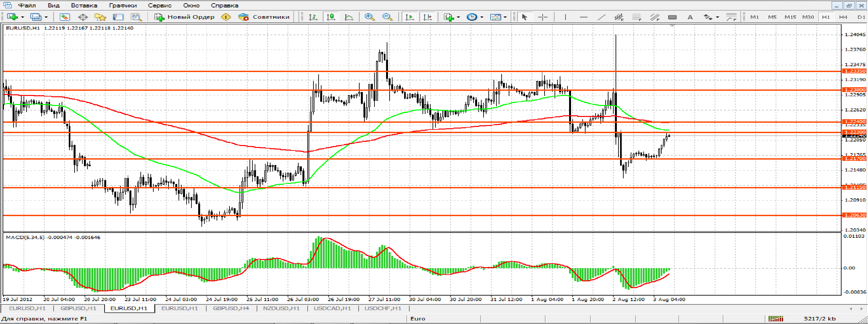Draw a vertical line on chart
Screen dimensions: 868x324
(x=565, y=17)
